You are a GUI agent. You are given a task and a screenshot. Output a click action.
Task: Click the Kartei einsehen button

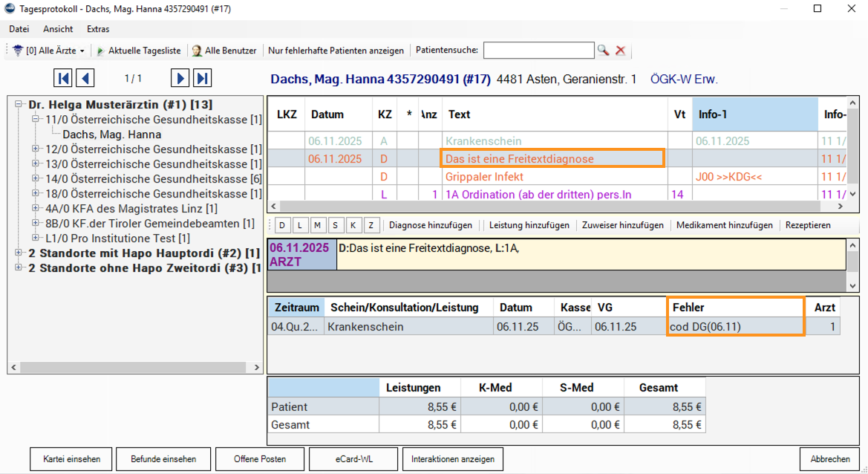[71, 459]
